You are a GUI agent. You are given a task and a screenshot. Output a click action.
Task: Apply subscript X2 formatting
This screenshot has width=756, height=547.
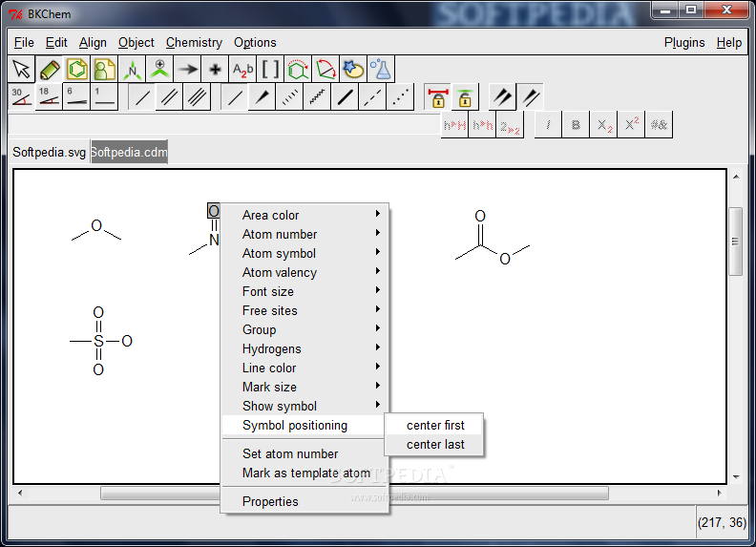click(x=603, y=125)
